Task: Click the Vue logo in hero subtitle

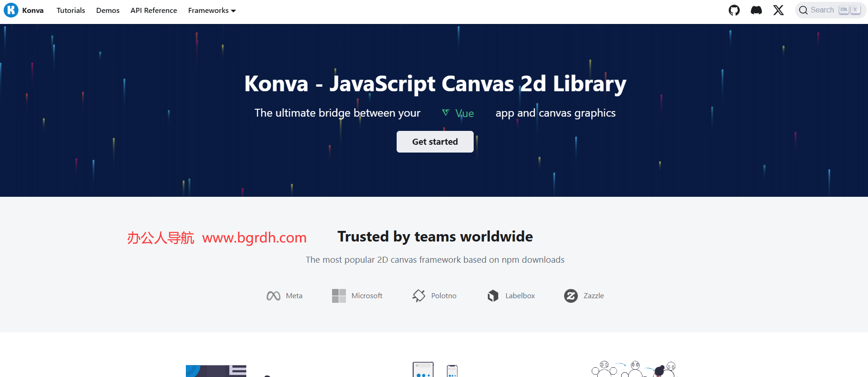Action: click(x=446, y=112)
